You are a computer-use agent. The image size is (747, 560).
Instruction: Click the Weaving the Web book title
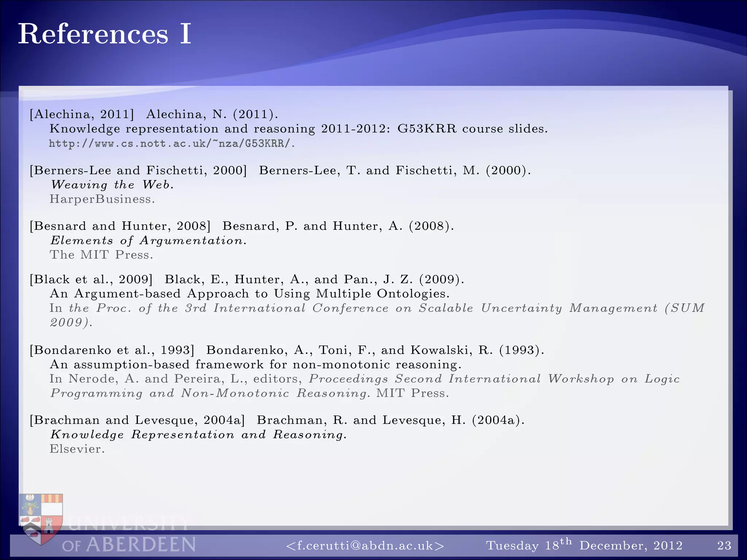[112, 185]
